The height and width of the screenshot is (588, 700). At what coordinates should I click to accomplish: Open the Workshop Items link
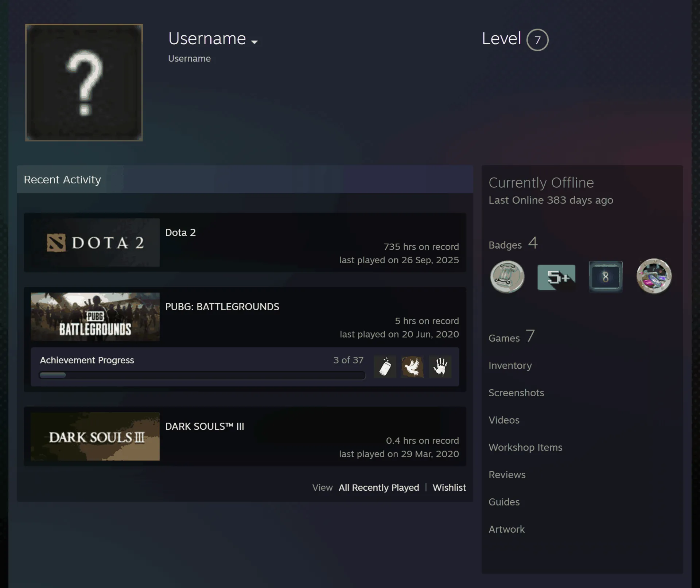click(525, 448)
